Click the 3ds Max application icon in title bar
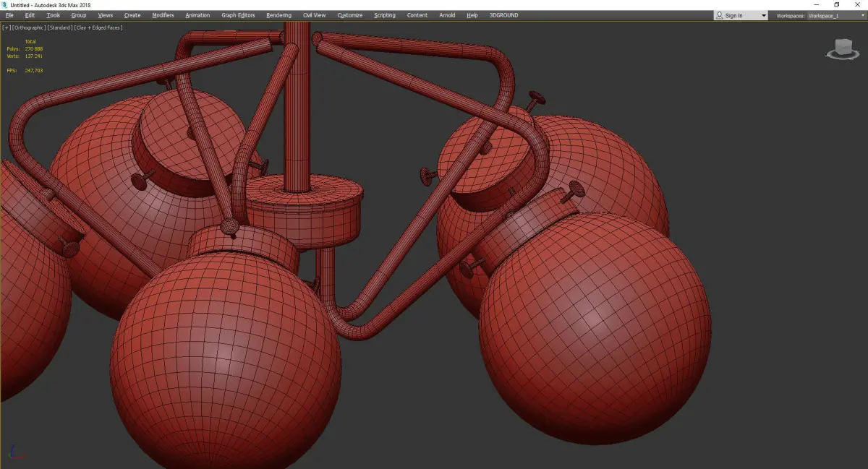 [x=5, y=5]
